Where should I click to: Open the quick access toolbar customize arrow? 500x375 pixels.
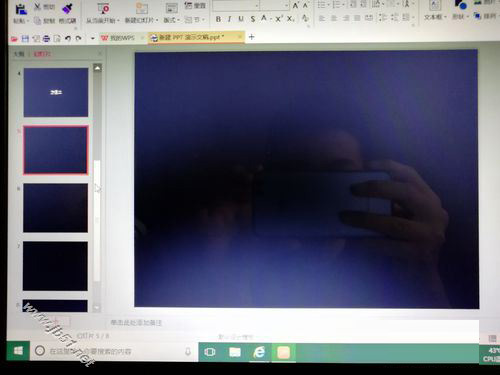93,39
